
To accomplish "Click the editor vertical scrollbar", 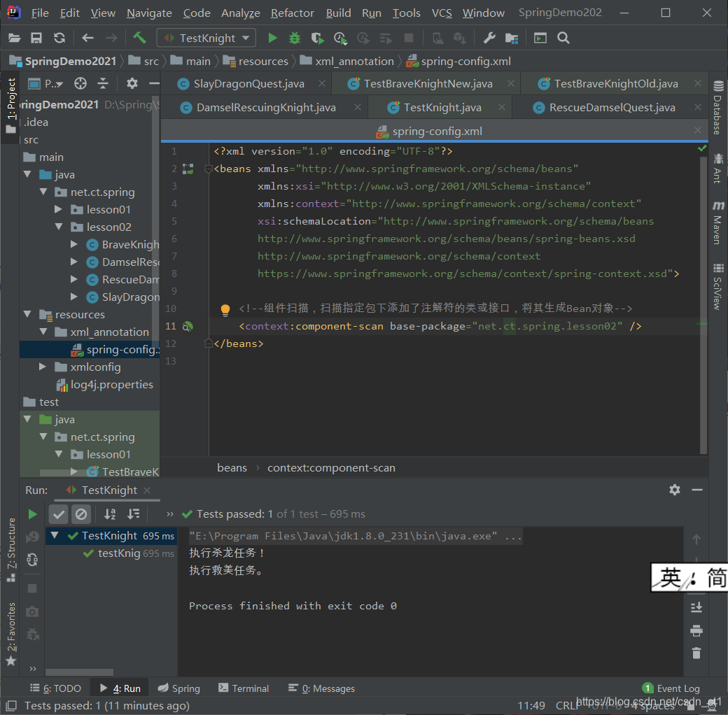I will pos(703,305).
